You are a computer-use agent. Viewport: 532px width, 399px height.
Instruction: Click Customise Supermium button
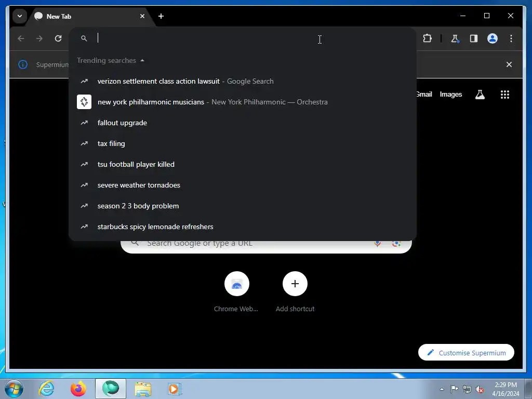(x=466, y=353)
